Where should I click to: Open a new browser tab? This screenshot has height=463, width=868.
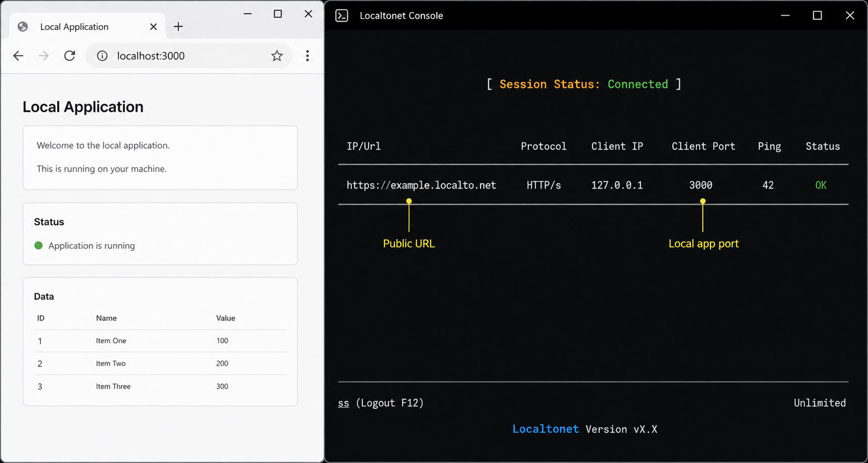pyautogui.click(x=178, y=27)
